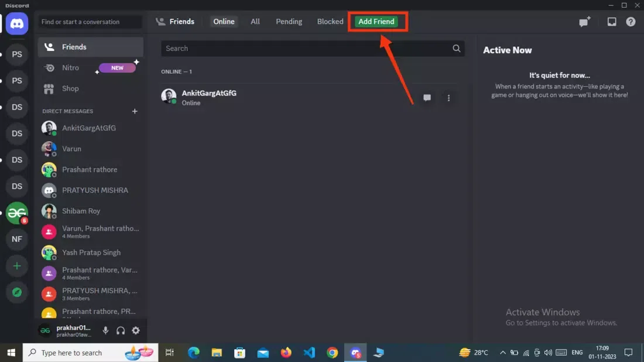The height and width of the screenshot is (362, 644).
Task: Switch to the All friends tab
Action: click(255, 22)
